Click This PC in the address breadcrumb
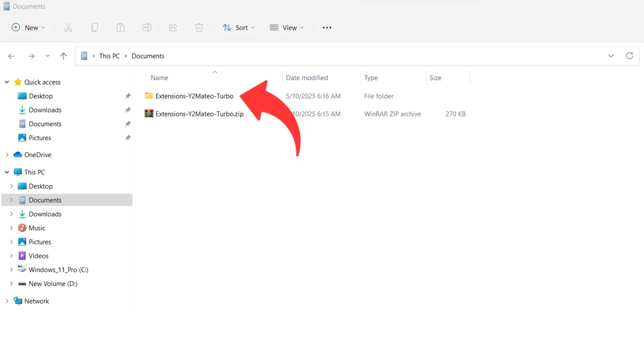The image size is (644, 342). point(109,56)
